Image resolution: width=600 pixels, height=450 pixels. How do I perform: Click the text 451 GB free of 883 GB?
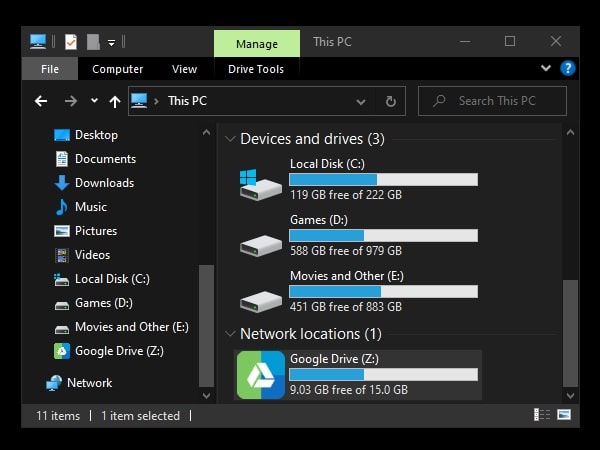pos(346,307)
